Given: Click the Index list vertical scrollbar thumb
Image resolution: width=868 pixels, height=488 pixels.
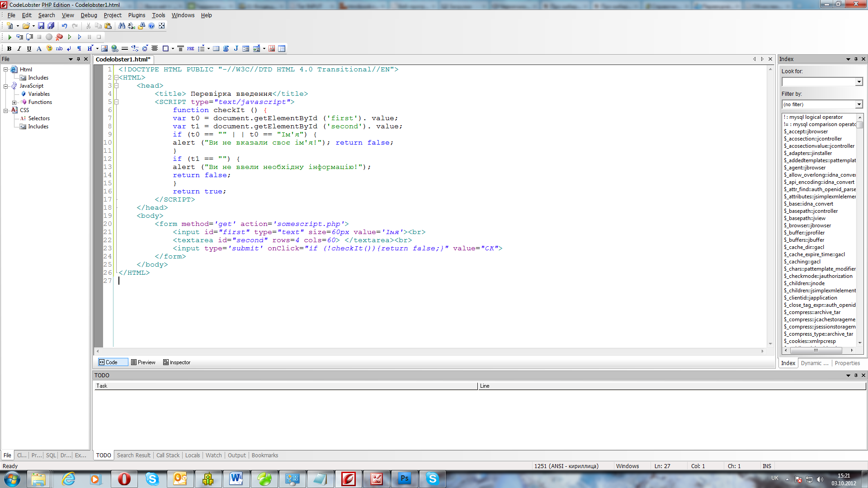Looking at the screenshot, I should click(860, 125).
